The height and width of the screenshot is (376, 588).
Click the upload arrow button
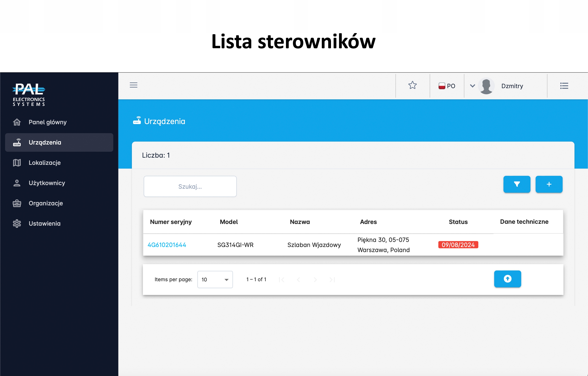tap(507, 279)
